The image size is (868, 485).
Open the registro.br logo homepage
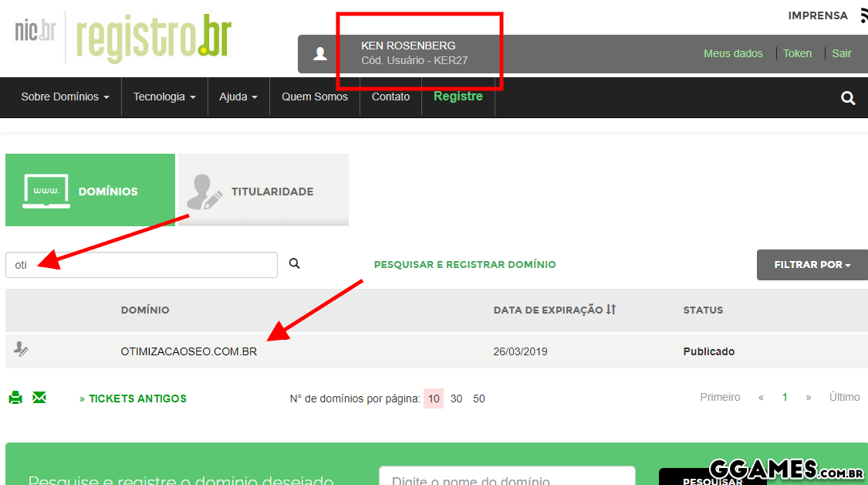(154, 37)
